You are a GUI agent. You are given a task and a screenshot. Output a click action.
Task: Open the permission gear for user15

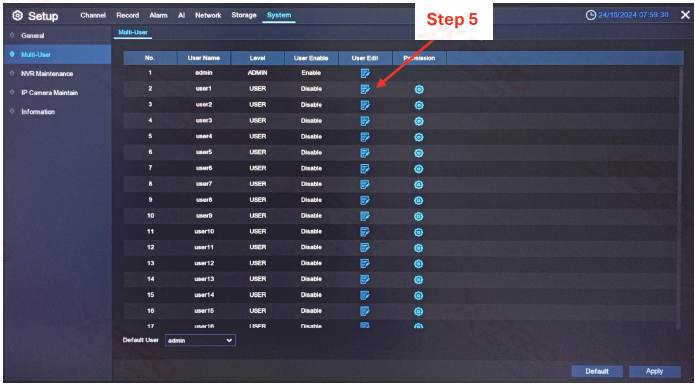click(419, 311)
